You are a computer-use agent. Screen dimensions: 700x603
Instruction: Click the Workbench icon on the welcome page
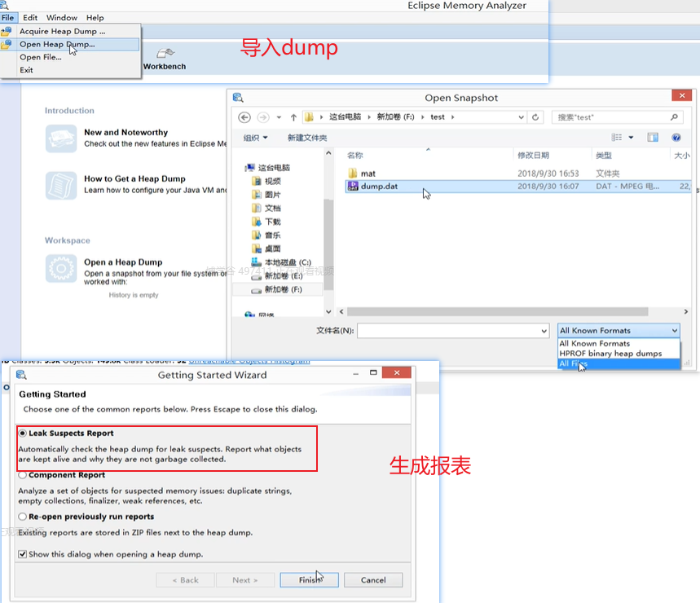165,54
